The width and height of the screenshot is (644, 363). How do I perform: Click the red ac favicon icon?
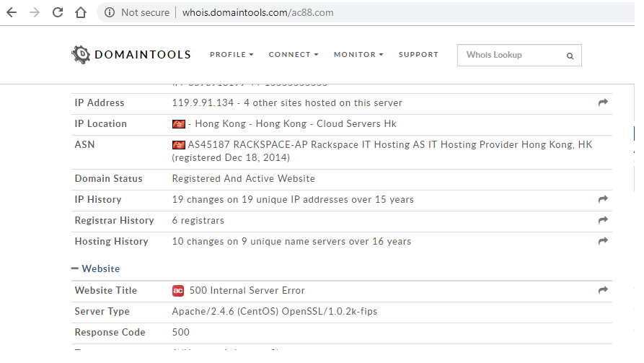coord(178,291)
